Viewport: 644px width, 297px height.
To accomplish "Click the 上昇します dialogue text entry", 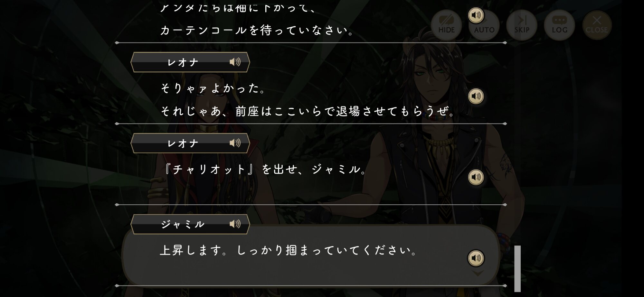I will (x=289, y=250).
